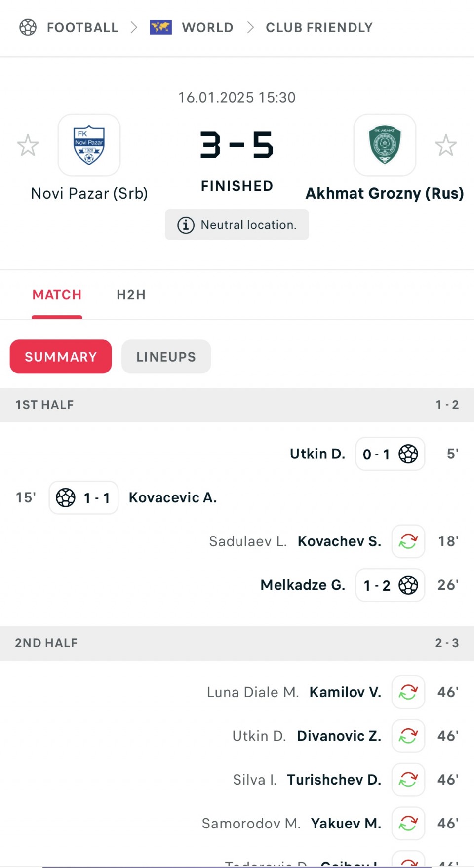Click Melkadze G. goal scorer name

[303, 585]
